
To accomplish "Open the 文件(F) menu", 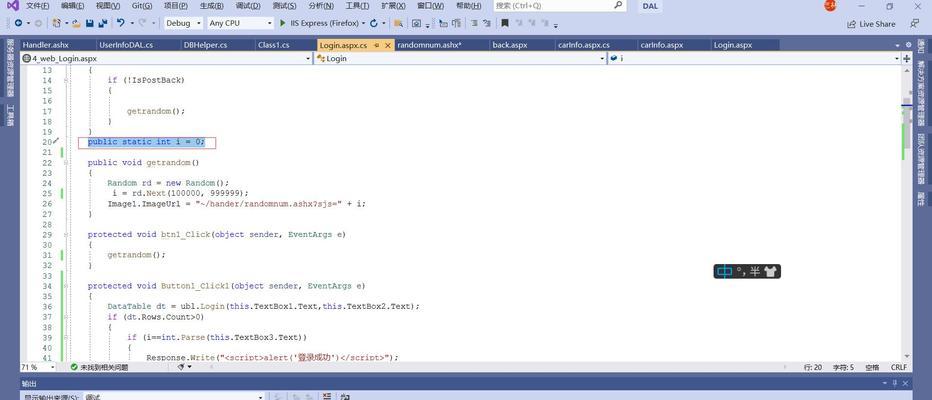I will (x=37, y=5).
